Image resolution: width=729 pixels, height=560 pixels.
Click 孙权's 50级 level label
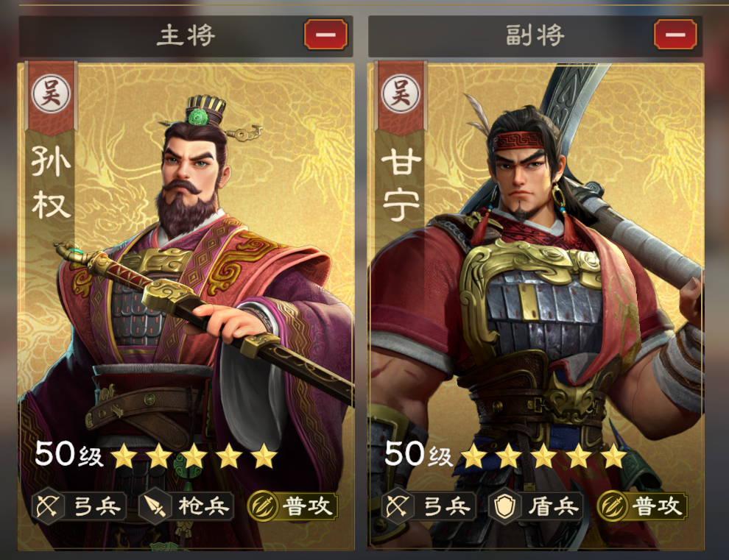pos(68,454)
